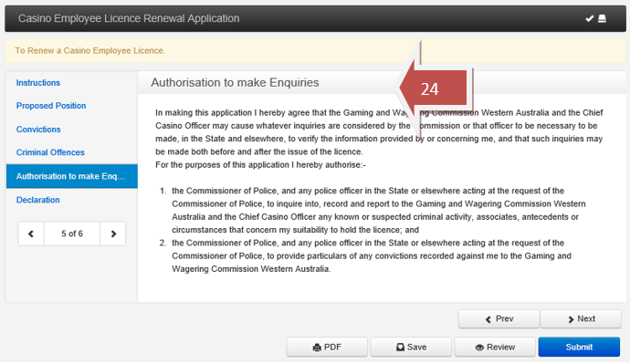This screenshot has height=364, width=630.
Task: Open the Instructions section
Action: (x=38, y=83)
